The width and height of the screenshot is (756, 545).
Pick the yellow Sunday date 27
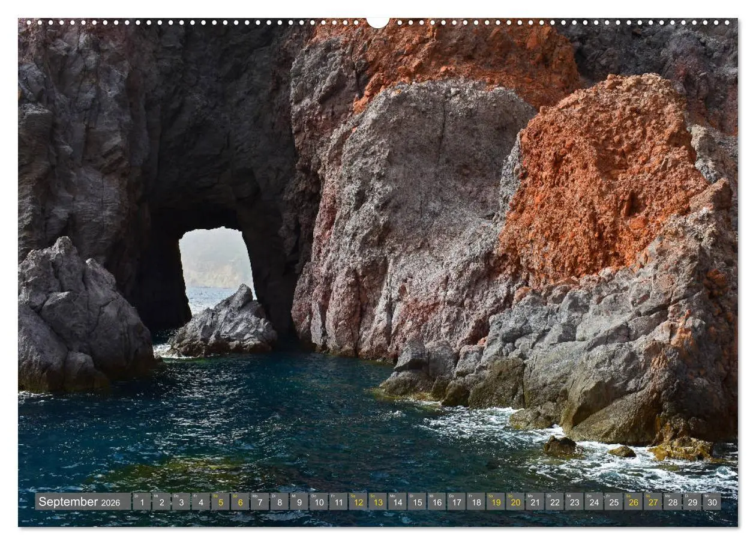point(652,502)
